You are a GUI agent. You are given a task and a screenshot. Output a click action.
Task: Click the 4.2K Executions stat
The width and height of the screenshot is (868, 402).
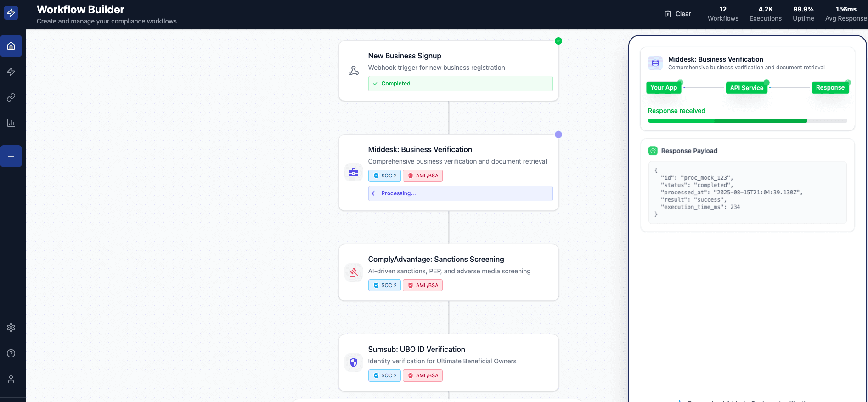[766, 14]
